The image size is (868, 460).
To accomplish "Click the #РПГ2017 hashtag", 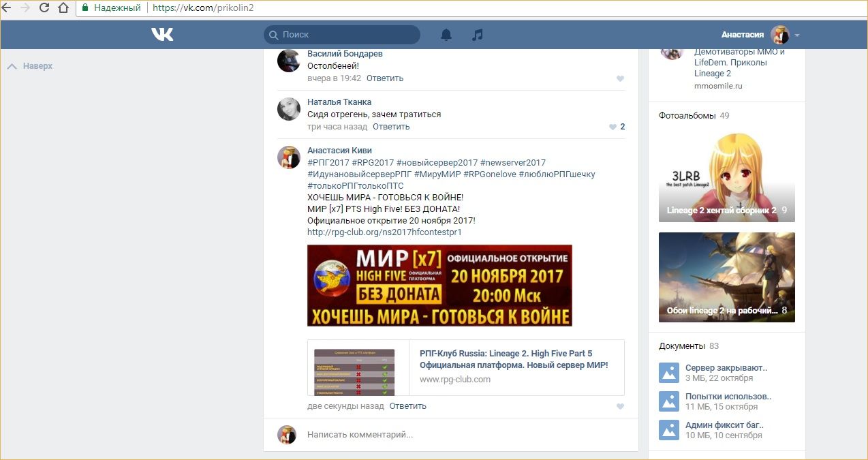I will click(x=328, y=163).
